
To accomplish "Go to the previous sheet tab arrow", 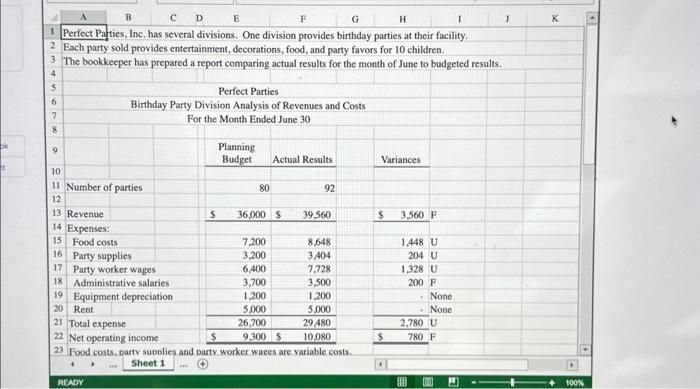I will tap(73, 364).
